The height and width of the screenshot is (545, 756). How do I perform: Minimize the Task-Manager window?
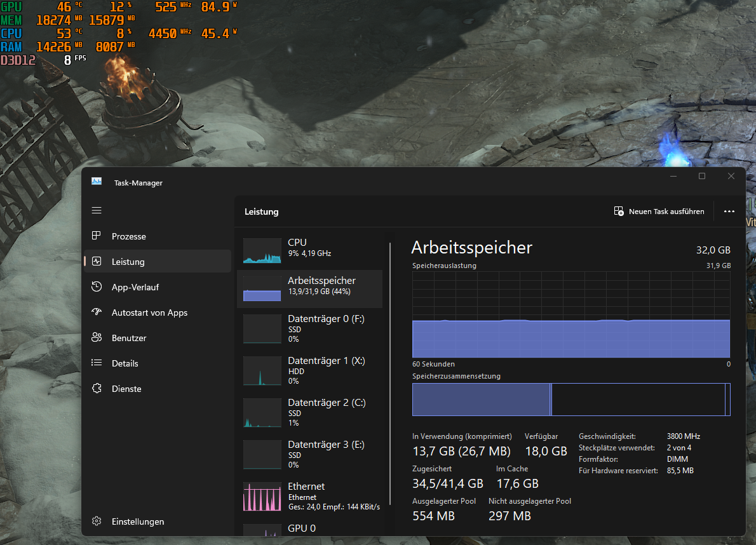[673, 176]
